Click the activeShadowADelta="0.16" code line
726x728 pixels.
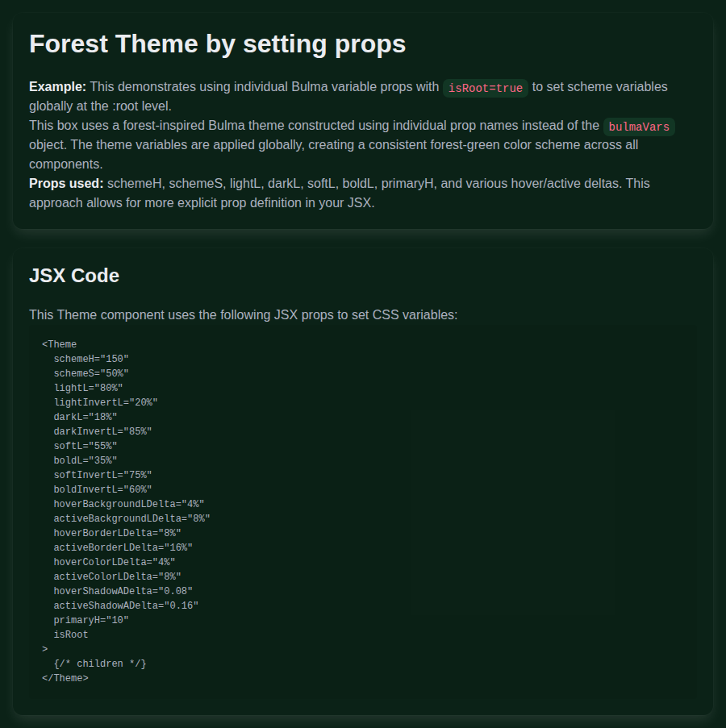[126, 605]
